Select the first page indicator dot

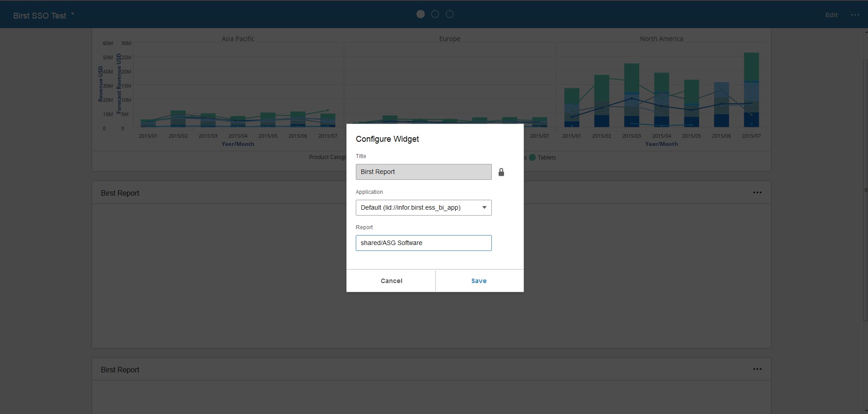point(421,14)
